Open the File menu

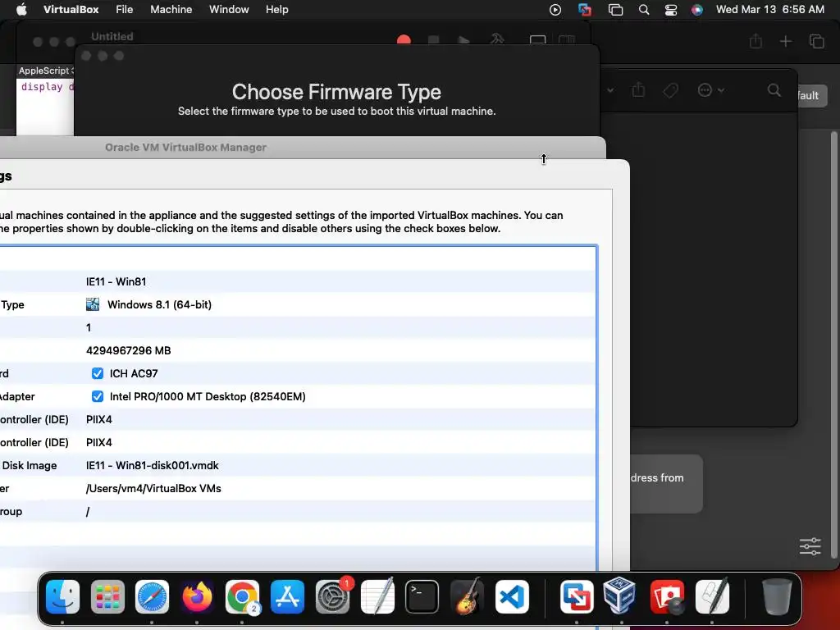point(125,10)
